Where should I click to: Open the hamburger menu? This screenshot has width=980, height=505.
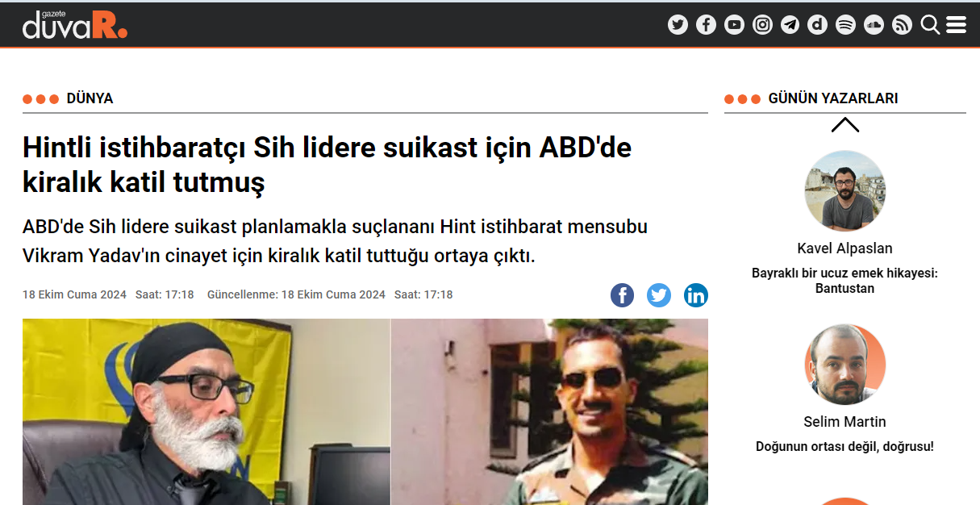coord(957,25)
